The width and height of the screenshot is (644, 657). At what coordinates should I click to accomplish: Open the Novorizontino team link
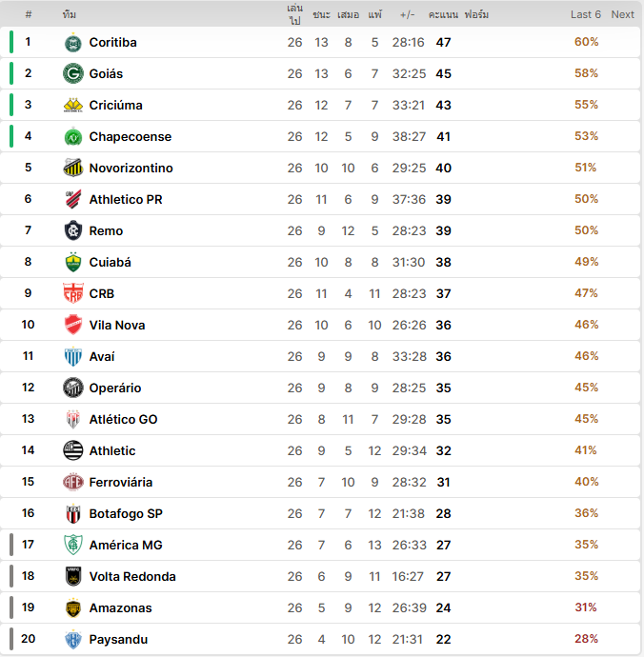click(x=131, y=169)
